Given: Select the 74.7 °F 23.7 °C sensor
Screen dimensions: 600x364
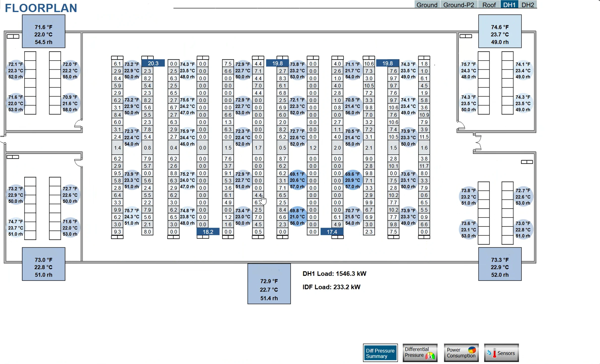Looking at the screenshot, I should click(x=16, y=228).
